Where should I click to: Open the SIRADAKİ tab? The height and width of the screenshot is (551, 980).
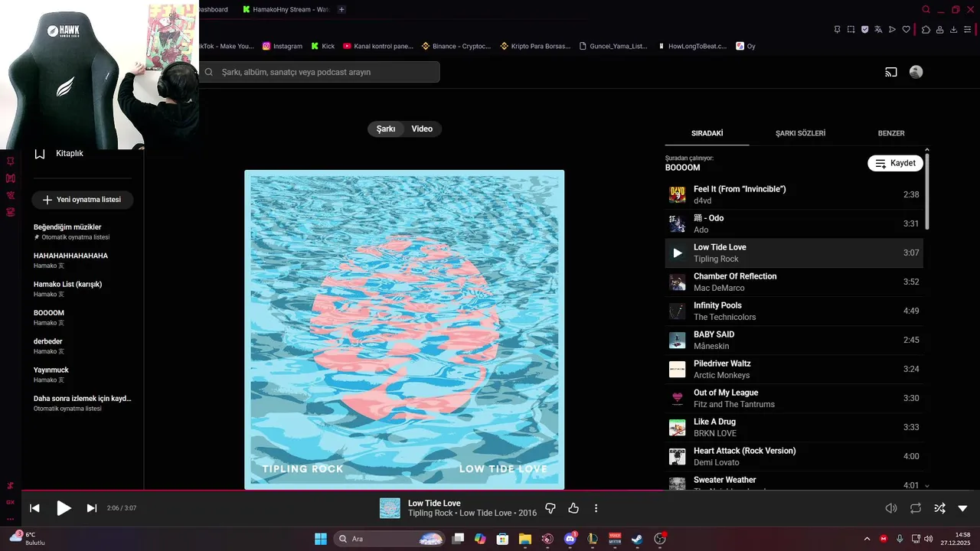(x=707, y=133)
